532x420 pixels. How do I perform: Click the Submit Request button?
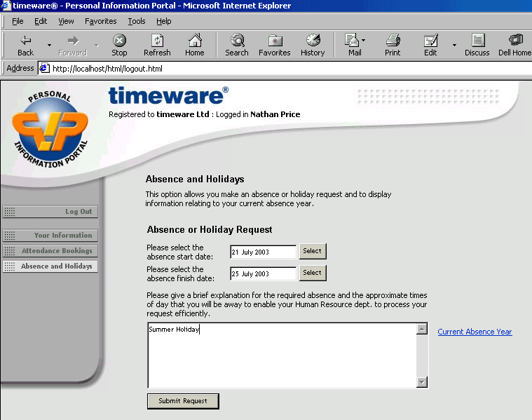pos(183,401)
